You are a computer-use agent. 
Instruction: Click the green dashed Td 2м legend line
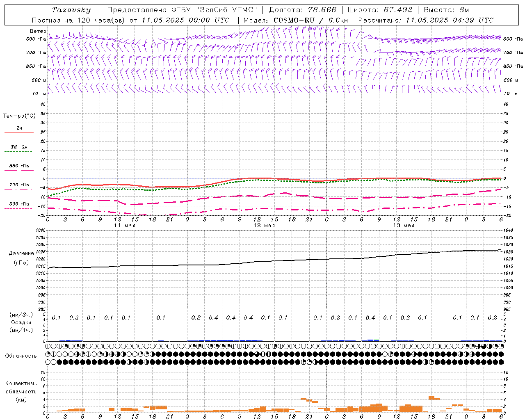18,151
